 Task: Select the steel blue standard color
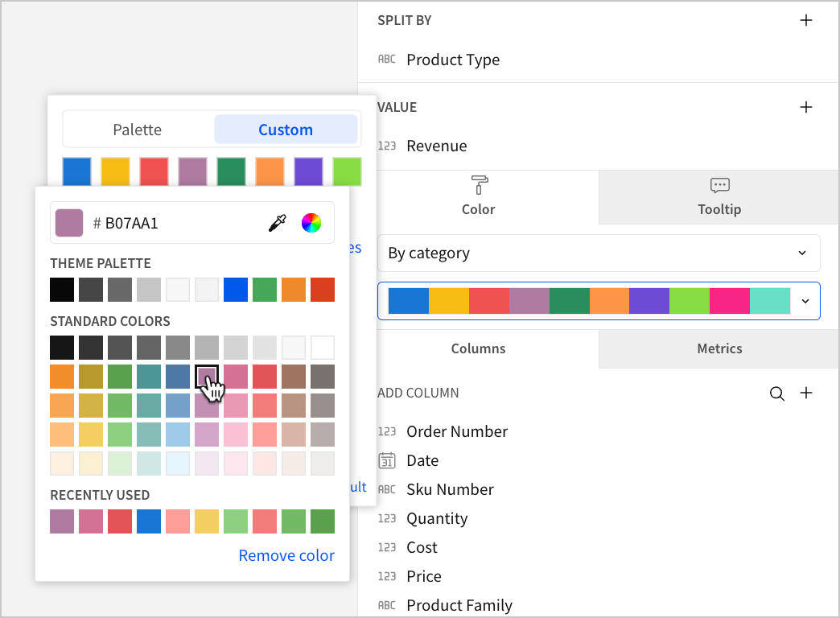click(x=178, y=377)
